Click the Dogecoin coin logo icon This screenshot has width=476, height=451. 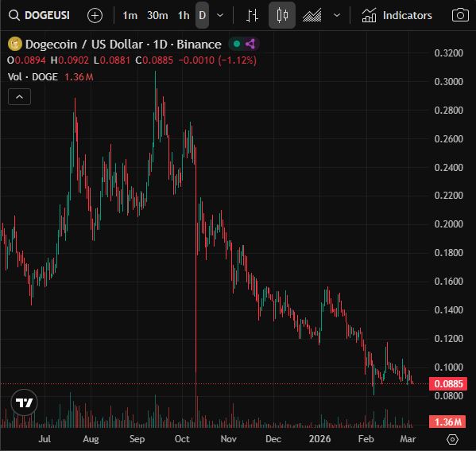[x=14, y=44]
